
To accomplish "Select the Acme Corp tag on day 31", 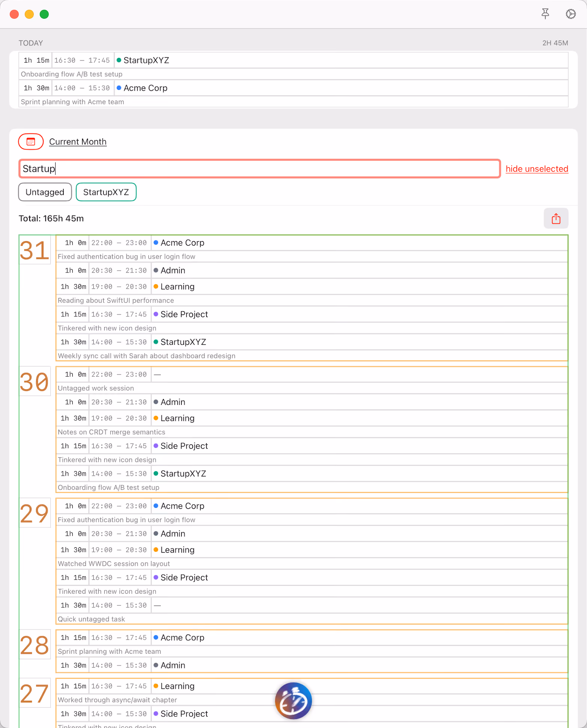I will point(183,243).
